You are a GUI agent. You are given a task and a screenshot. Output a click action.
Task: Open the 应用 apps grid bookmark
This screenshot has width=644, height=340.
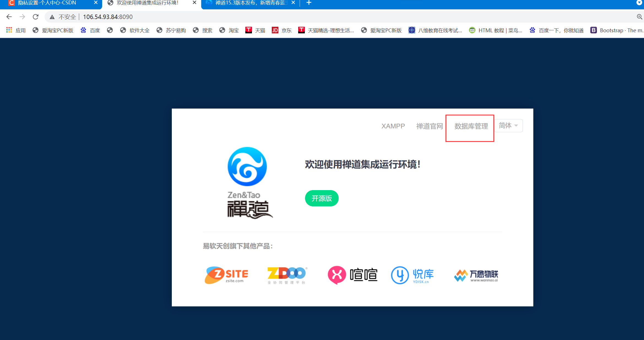click(16, 30)
